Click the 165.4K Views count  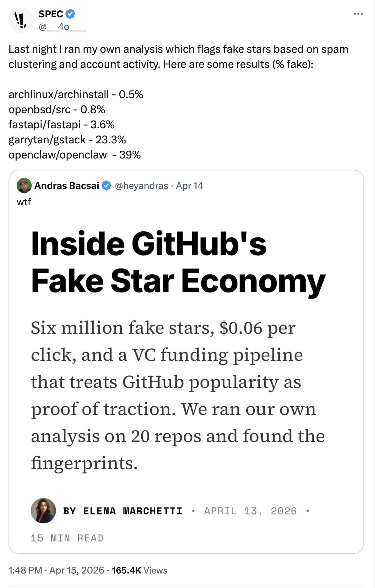click(x=139, y=570)
